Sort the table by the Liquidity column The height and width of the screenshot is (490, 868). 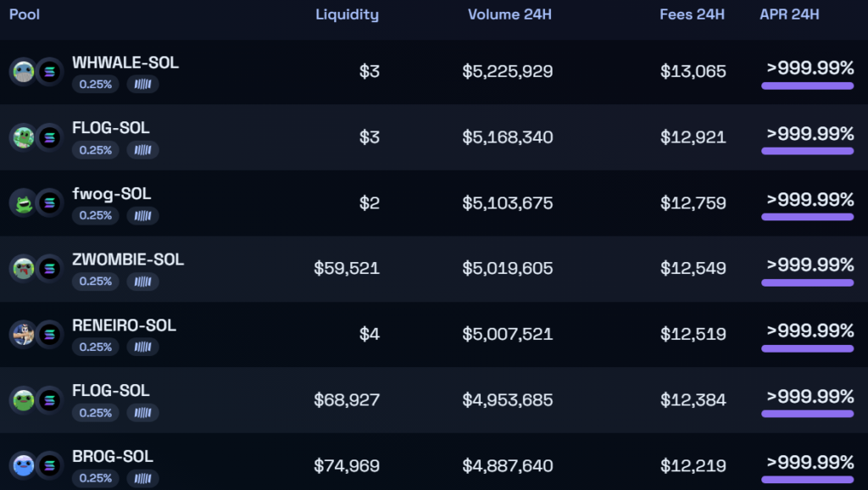coord(347,14)
